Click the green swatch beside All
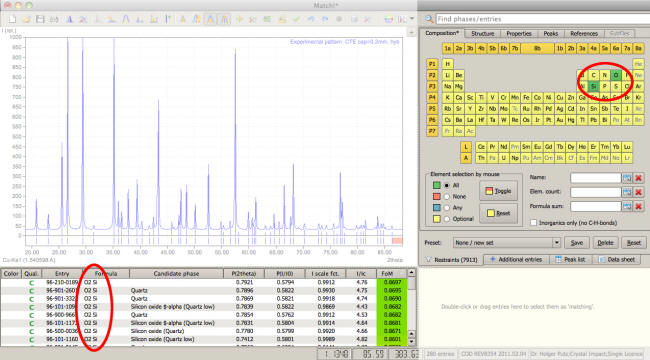Viewport: 650px width, 360px height. (437, 185)
